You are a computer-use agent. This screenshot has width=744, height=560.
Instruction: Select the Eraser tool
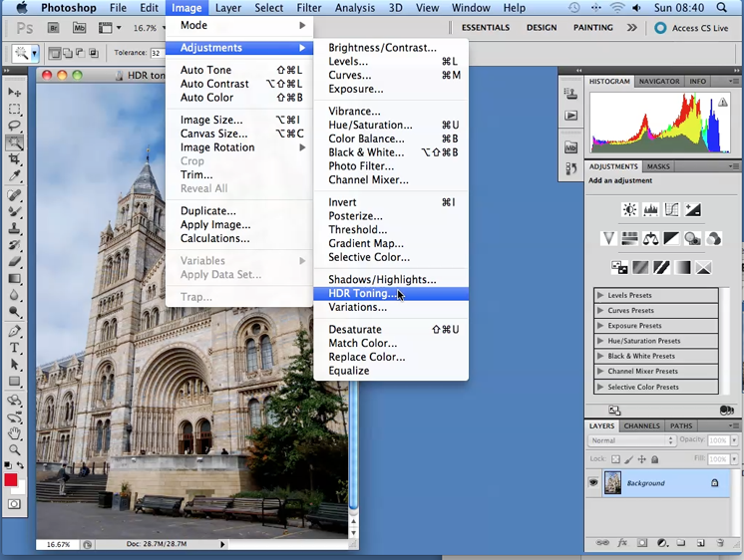14,261
